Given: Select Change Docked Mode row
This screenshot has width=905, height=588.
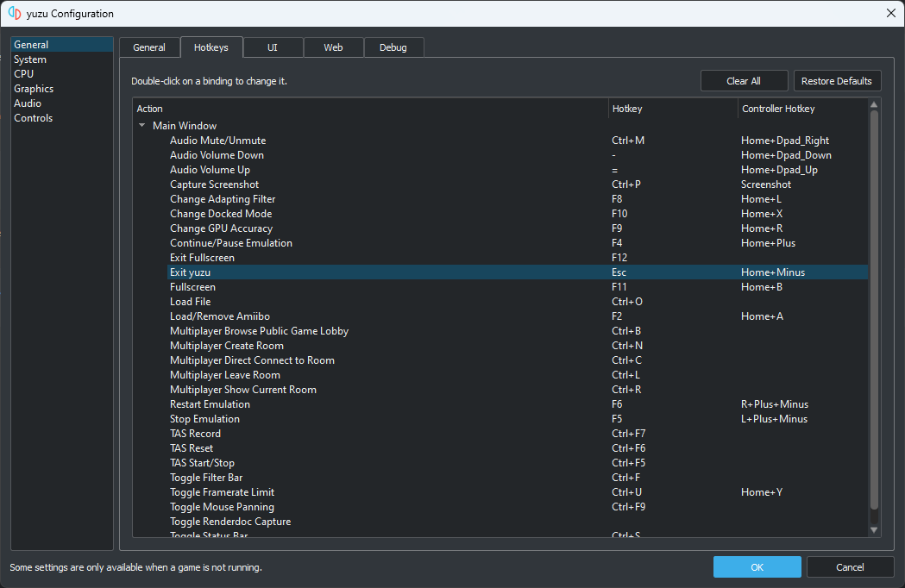Looking at the screenshot, I should (518, 214).
